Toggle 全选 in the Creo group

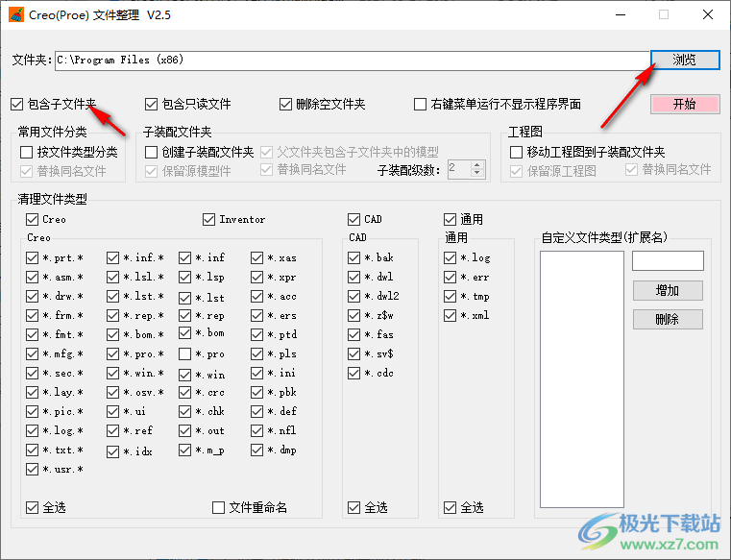point(32,507)
